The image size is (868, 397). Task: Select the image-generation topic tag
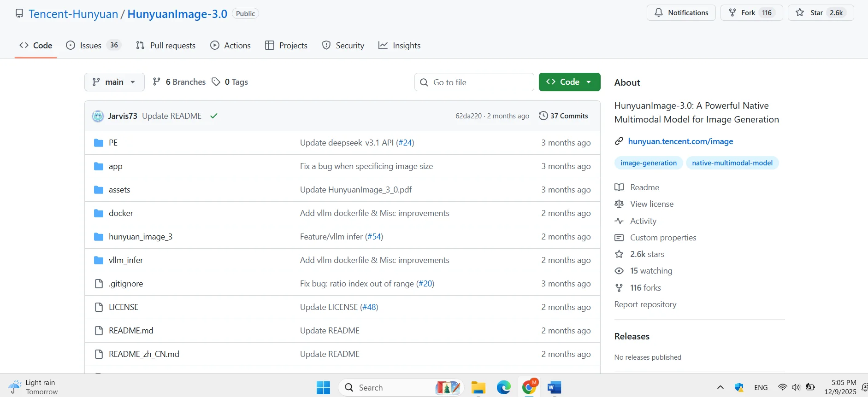[x=648, y=163]
